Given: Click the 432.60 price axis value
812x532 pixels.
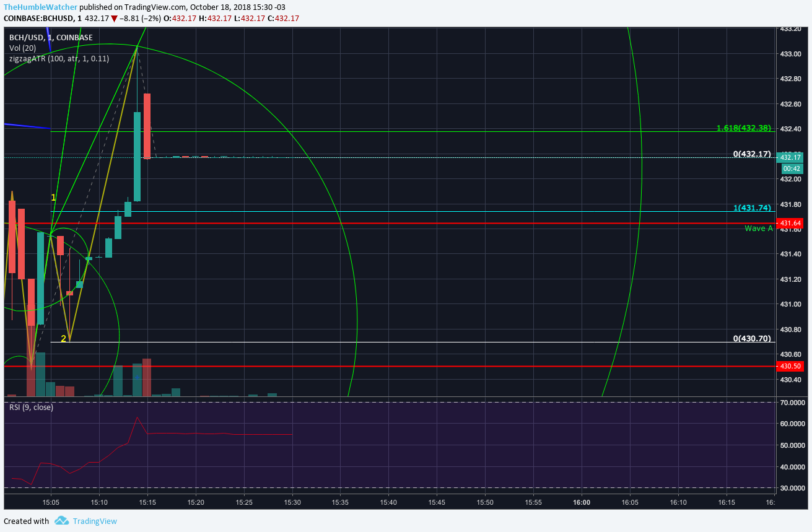Looking at the screenshot, I should (790, 103).
